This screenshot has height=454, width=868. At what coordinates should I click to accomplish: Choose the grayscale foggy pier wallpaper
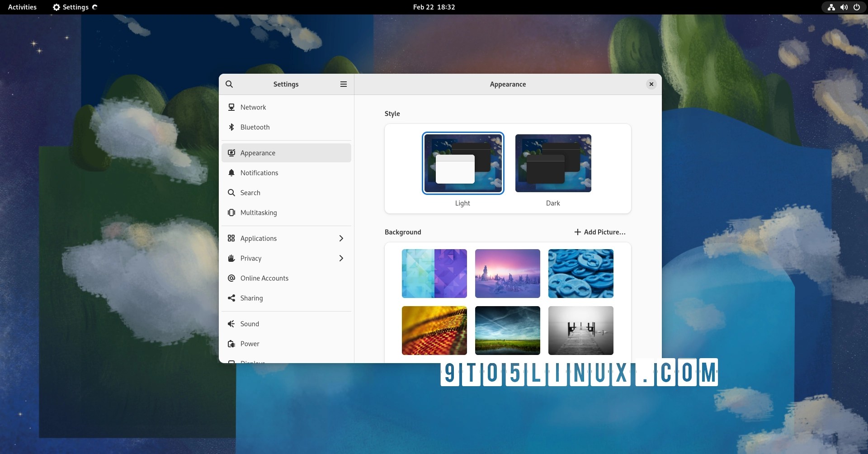pyautogui.click(x=581, y=331)
